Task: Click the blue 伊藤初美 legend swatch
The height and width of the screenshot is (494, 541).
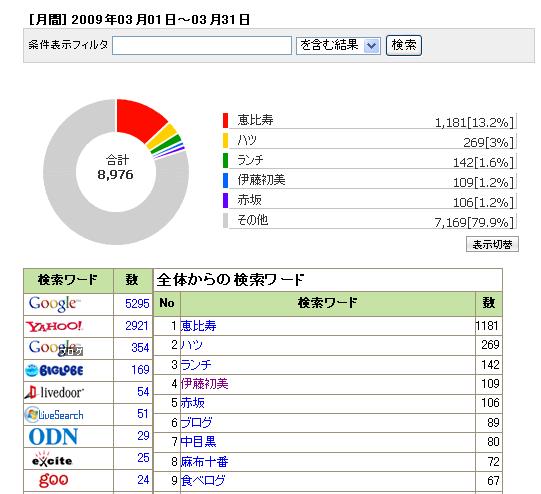Action: coord(225,180)
